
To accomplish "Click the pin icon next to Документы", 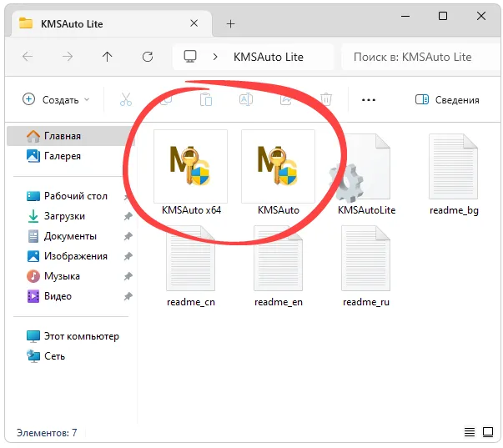I will click(x=128, y=237).
